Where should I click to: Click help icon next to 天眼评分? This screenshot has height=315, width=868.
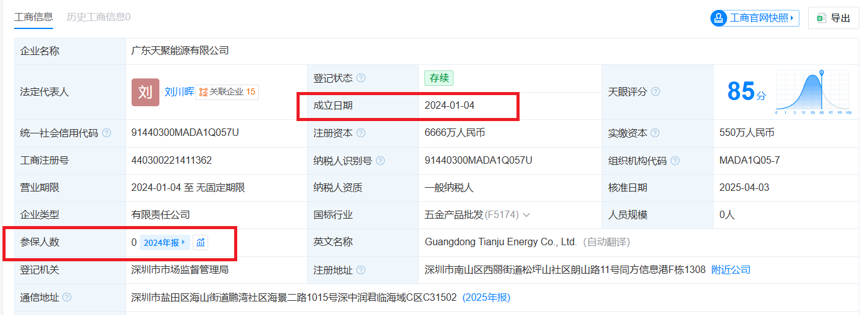point(655,91)
